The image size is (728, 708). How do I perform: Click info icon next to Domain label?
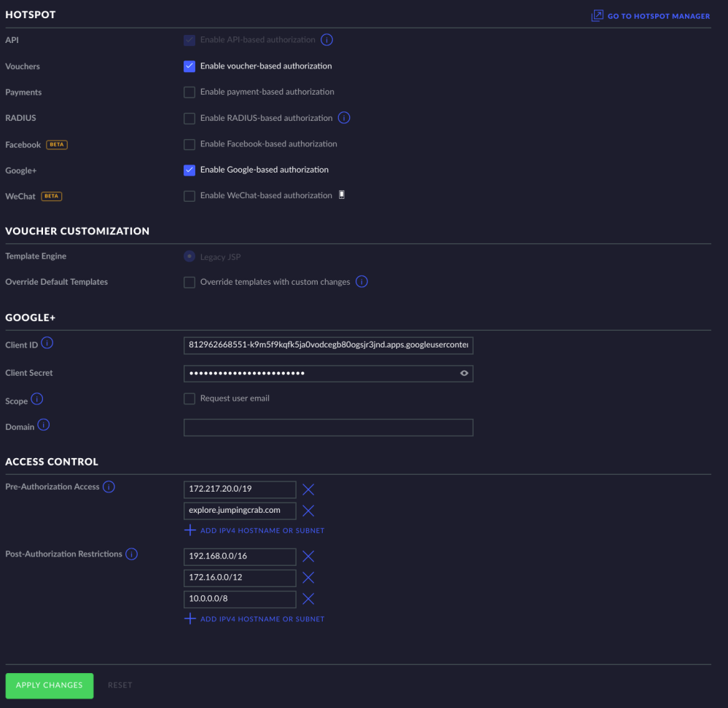tap(43, 425)
